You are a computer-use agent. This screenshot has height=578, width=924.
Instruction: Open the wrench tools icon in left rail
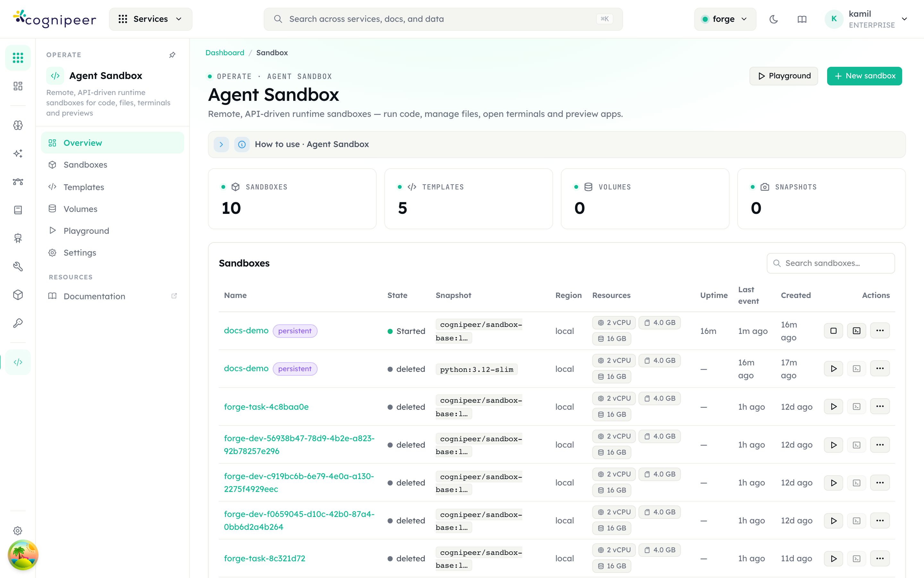[18, 267]
